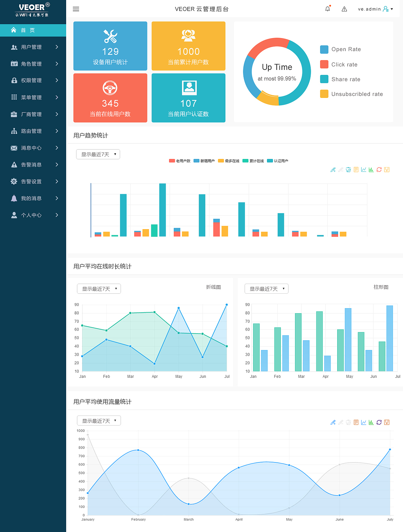This screenshot has height=532, width=403.
Task: Click the 告警设置 gear icon
Action: point(14,181)
